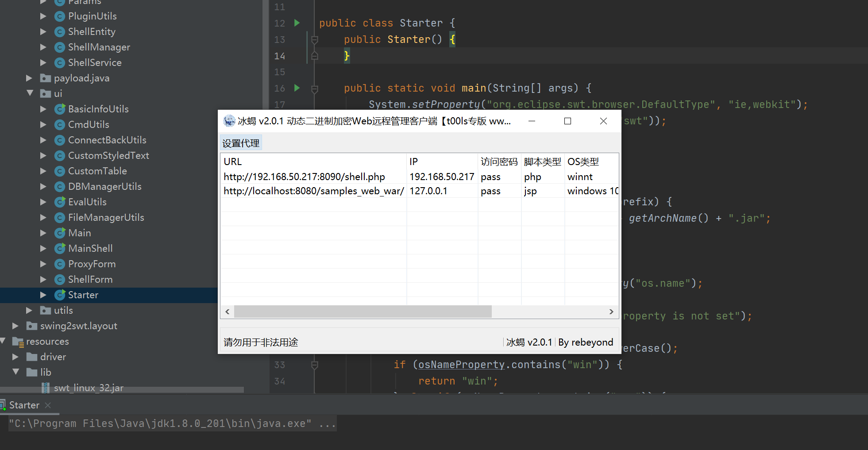Click the BasicInfoUtils class icon
The height and width of the screenshot is (450, 868).
[x=60, y=109]
